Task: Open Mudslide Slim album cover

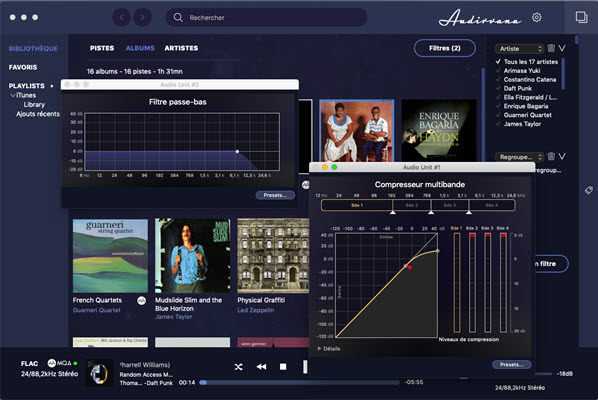Action: 192,256
